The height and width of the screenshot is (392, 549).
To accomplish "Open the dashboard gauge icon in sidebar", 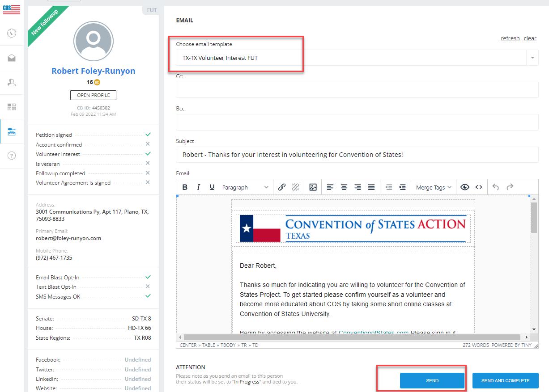I will point(12,33).
